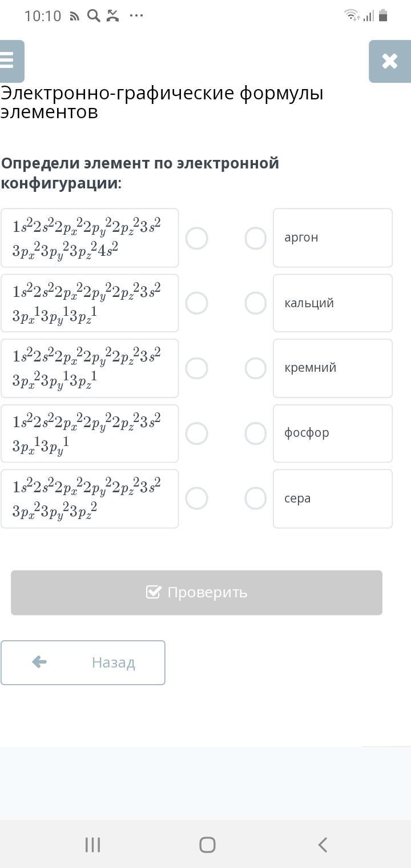Select radio button next to кремний
This screenshot has width=411, height=868.
coord(255,368)
